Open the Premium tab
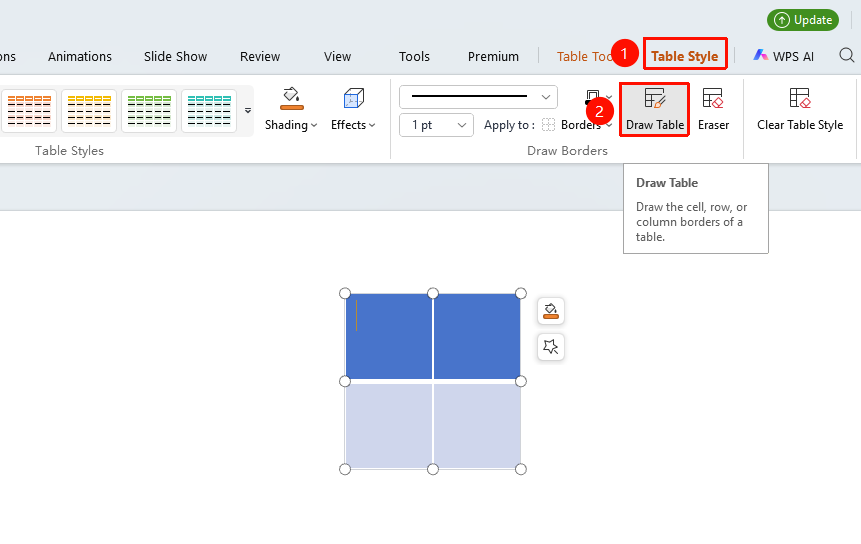The width and height of the screenshot is (861, 544). click(x=493, y=56)
